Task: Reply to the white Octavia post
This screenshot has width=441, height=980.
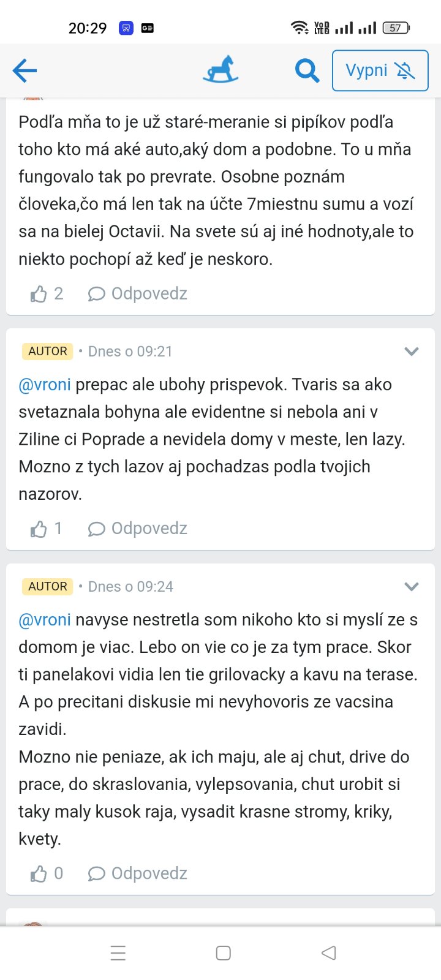Action: [138, 294]
